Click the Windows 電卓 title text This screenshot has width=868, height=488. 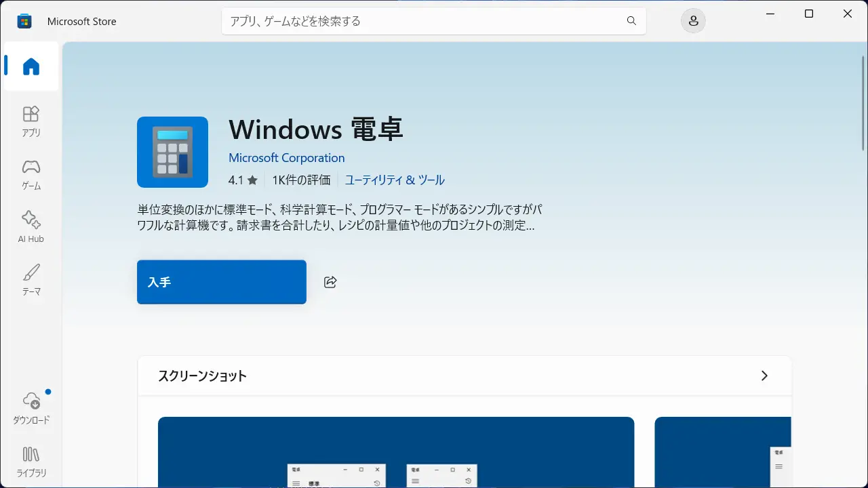click(x=316, y=129)
